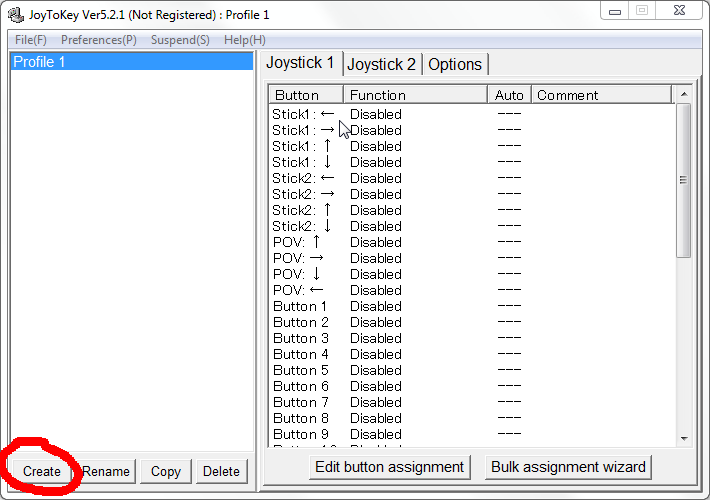Open the Preferences(P) menu
This screenshot has height=500, width=710.
[99, 40]
